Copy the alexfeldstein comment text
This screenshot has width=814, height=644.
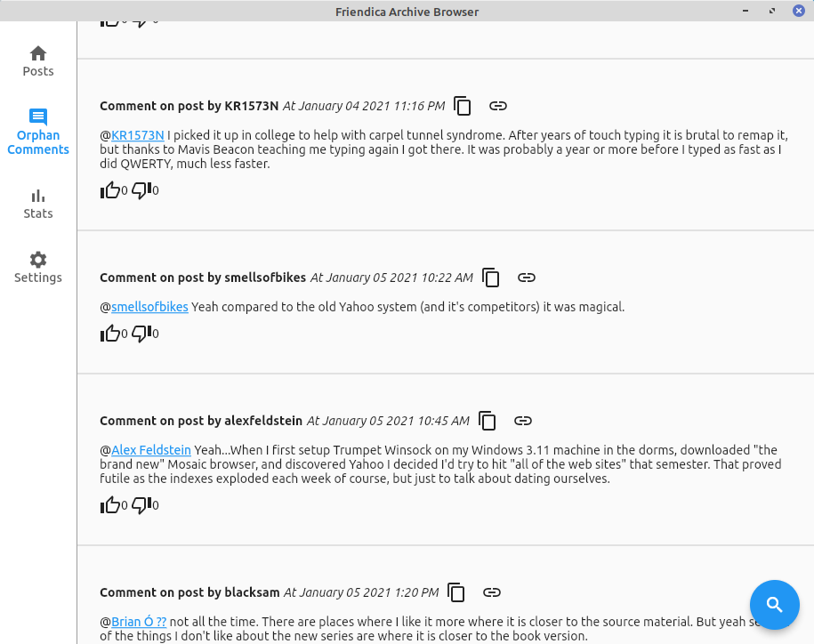488,421
